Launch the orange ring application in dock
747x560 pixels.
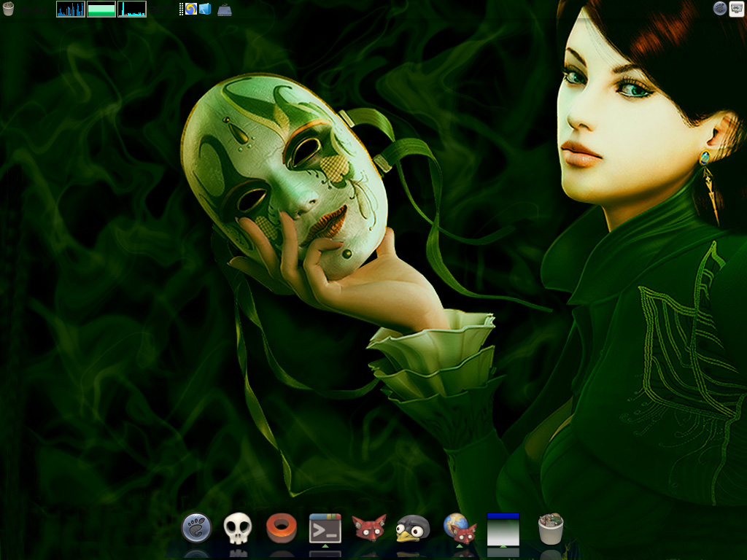pyautogui.click(x=282, y=528)
